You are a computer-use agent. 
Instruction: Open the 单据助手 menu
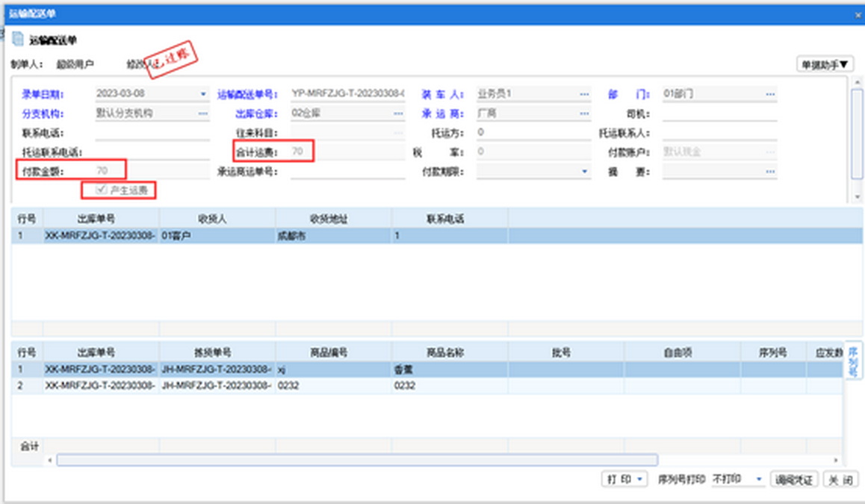[x=825, y=65]
